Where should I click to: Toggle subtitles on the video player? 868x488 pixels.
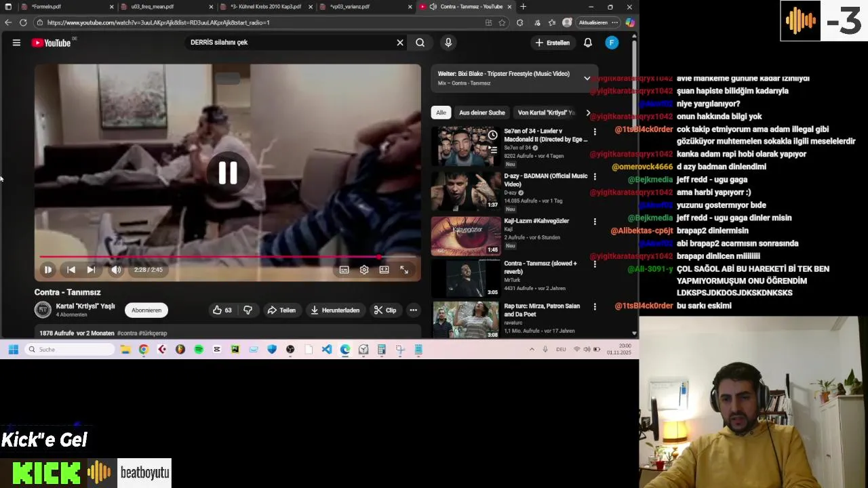pos(344,270)
